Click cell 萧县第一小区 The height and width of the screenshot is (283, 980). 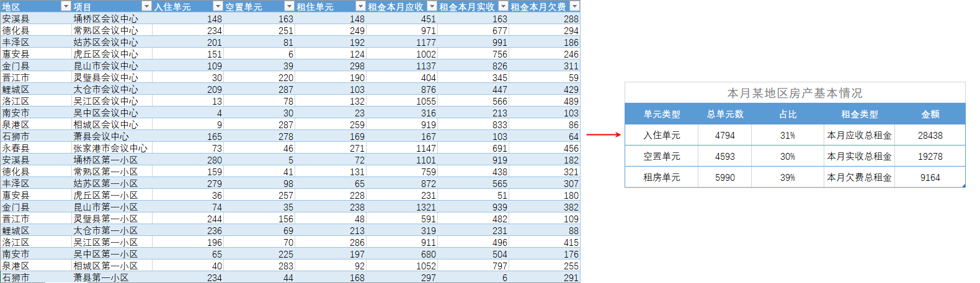(x=112, y=277)
